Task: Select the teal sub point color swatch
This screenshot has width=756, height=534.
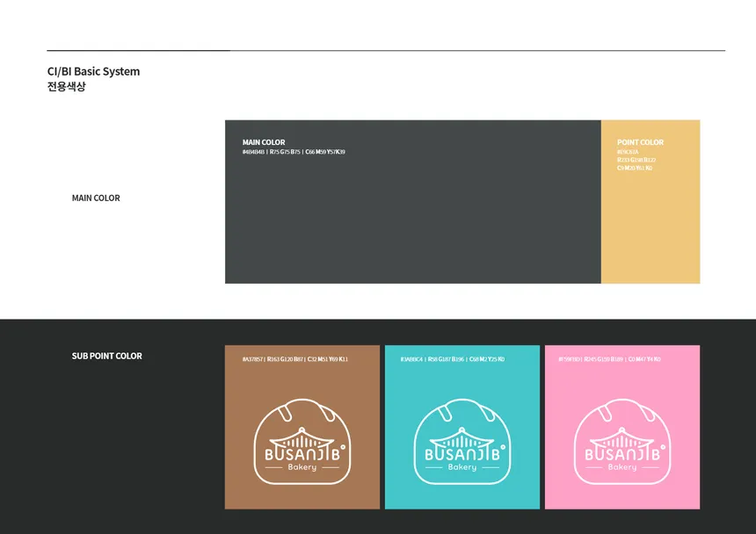Action: coord(462,427)
